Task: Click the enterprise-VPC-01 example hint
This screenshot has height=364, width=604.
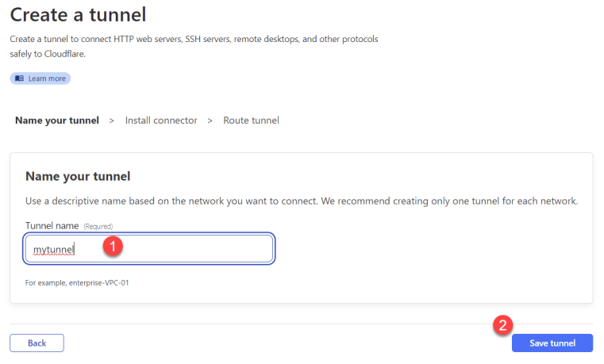Action: click(x=77, y=283)
